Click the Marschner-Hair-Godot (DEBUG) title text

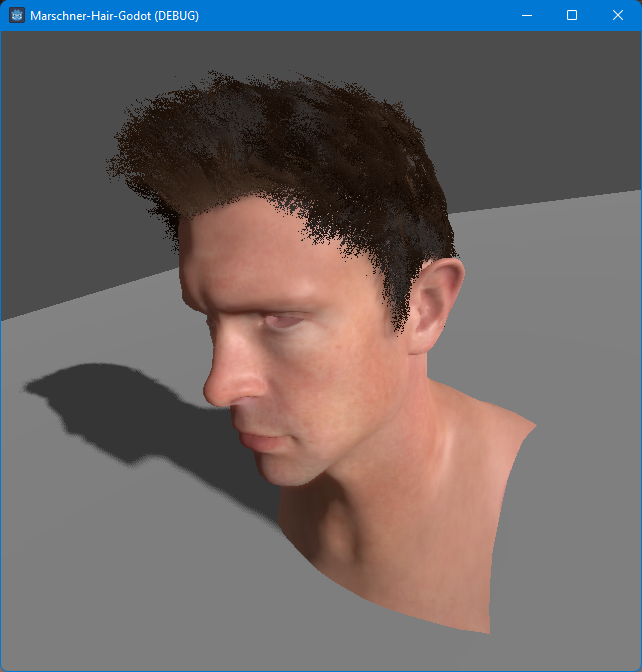[114, 15]
